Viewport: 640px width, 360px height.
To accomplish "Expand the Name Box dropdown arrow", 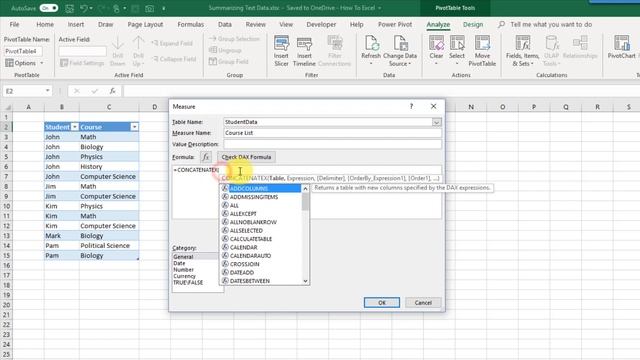I will 48,91.
